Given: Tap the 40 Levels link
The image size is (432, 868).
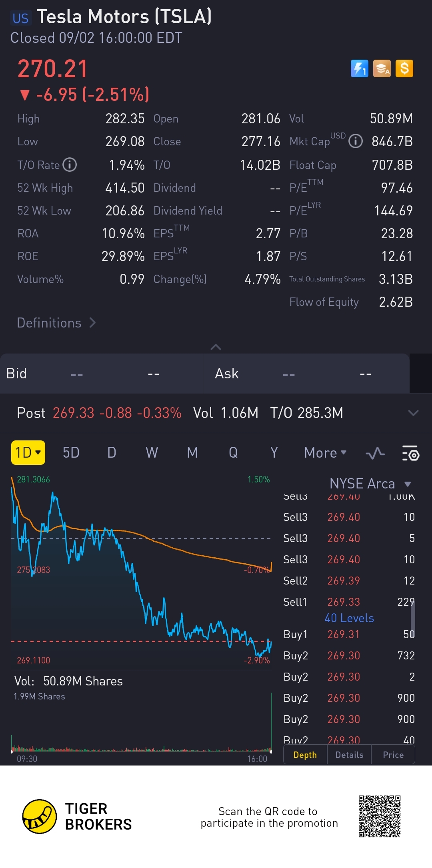Looking at the screenshot, I should [x=349, y=618].
